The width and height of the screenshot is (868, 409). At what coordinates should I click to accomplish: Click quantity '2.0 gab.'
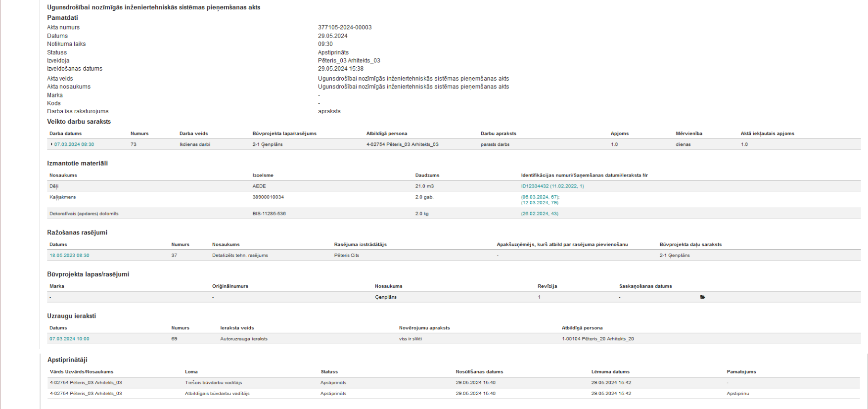[424, 197]
